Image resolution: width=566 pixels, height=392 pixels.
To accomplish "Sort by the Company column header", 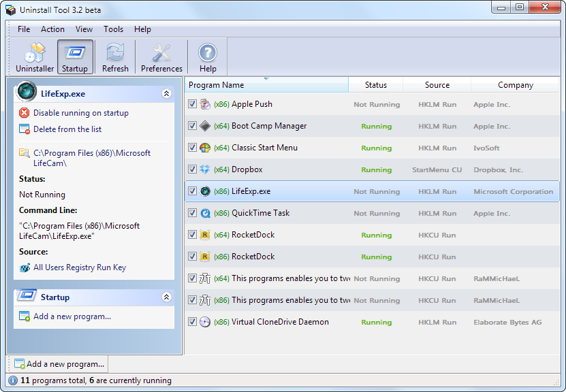I will [x=515, y=85].
